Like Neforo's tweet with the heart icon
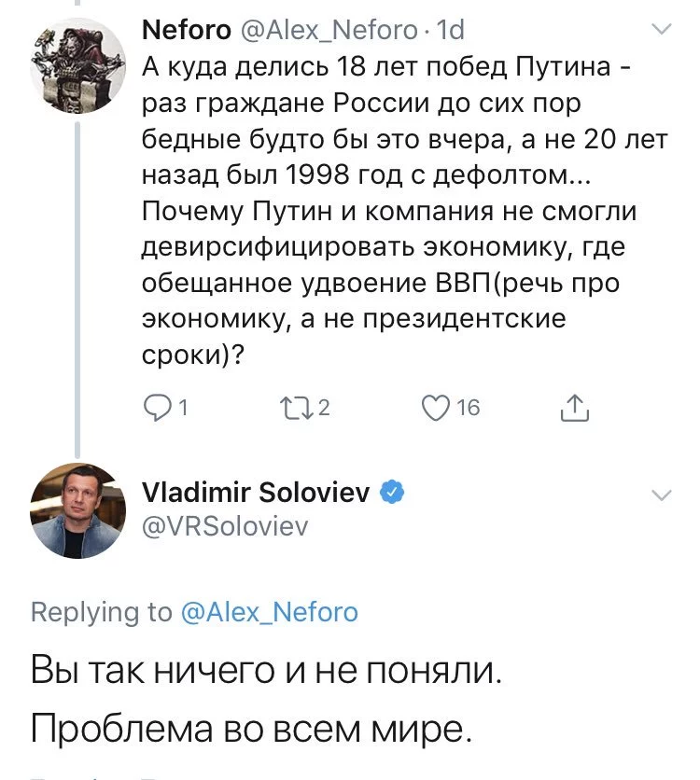The width and height of the screenshot is (700, 780). pos(436,408)
